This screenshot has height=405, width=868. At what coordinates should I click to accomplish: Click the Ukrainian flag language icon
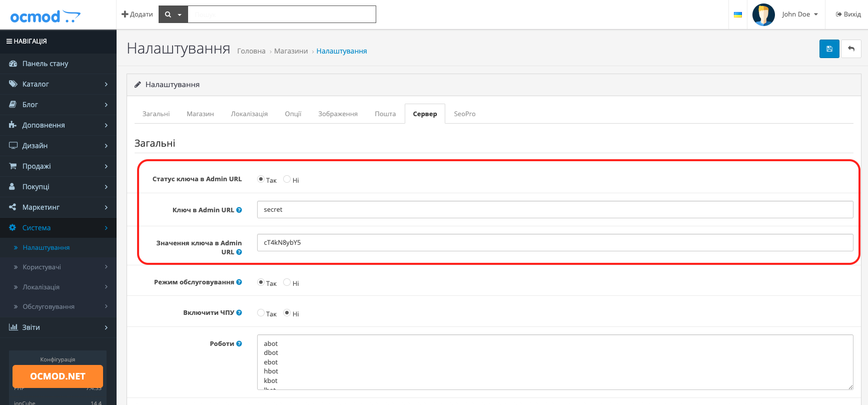point(737,15)
